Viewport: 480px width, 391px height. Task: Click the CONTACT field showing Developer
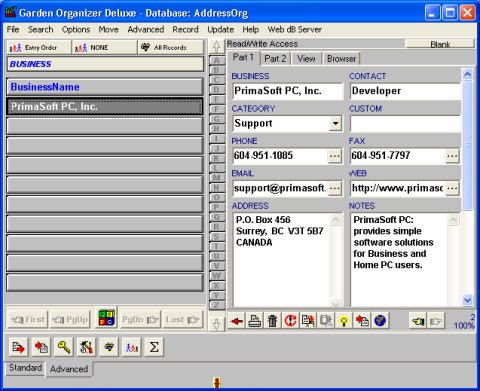point(405,91)
